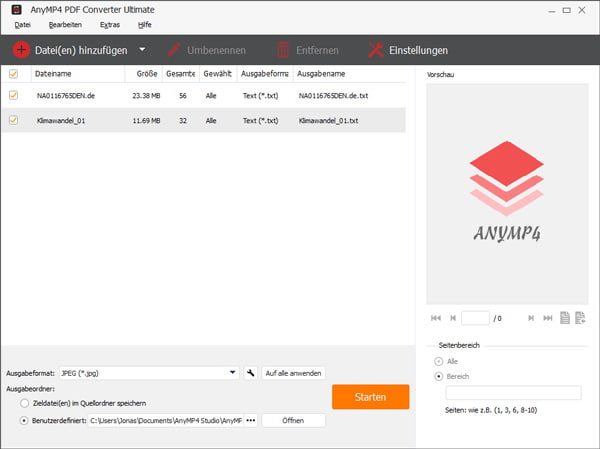The width and height of the screenshot is (600, 449).
Task: Click the Einstellungen toolbar label
Action: click(418, 50)
